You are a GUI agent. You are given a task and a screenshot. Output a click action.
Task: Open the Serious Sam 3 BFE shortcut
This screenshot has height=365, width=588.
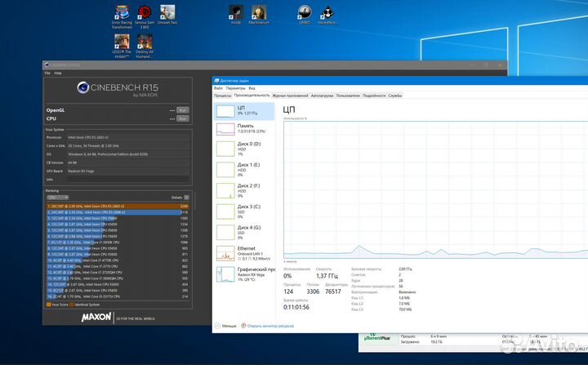tap(145, 16)
